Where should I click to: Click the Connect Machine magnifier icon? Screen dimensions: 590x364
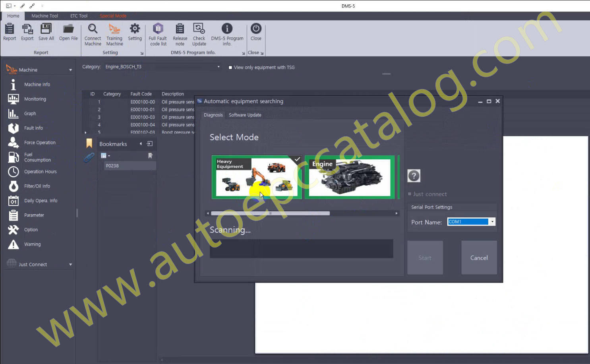pos(93,29)
